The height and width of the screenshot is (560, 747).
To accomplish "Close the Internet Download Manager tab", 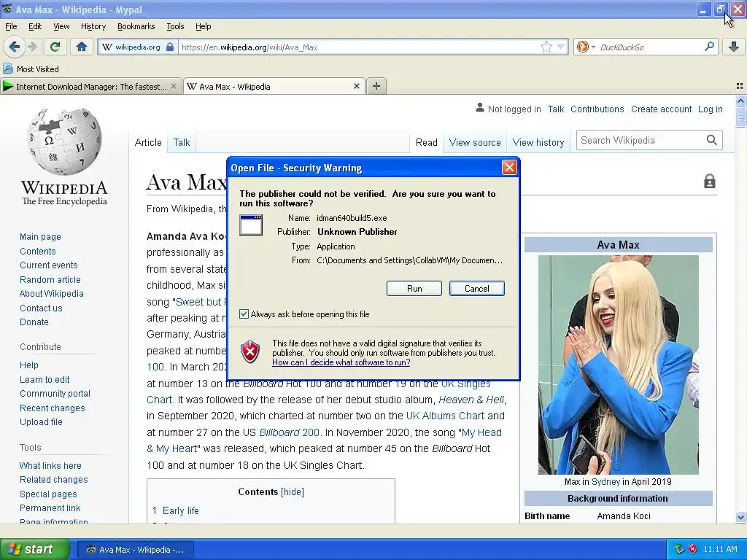I will [x=174, y=86].
